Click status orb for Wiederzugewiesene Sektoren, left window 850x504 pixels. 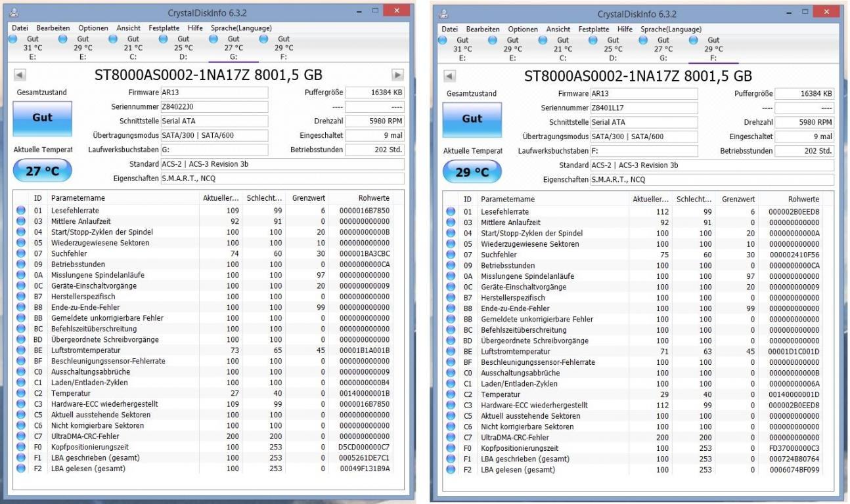coord(21,243)
